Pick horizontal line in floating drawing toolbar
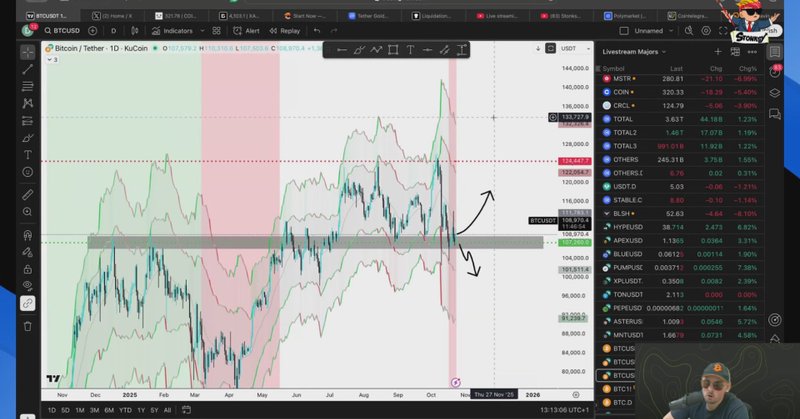Viewport: 800px width, 419px height. [x=342, y=50]
